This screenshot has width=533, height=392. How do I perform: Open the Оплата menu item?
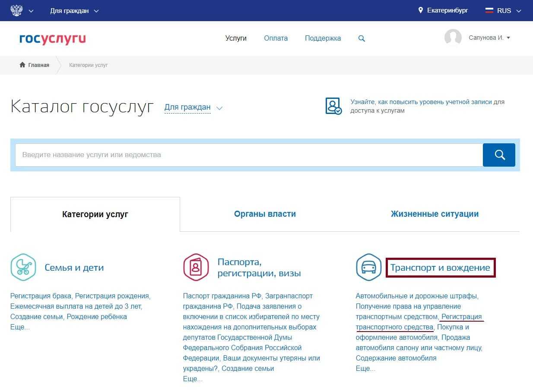click(x=276, y=38)
